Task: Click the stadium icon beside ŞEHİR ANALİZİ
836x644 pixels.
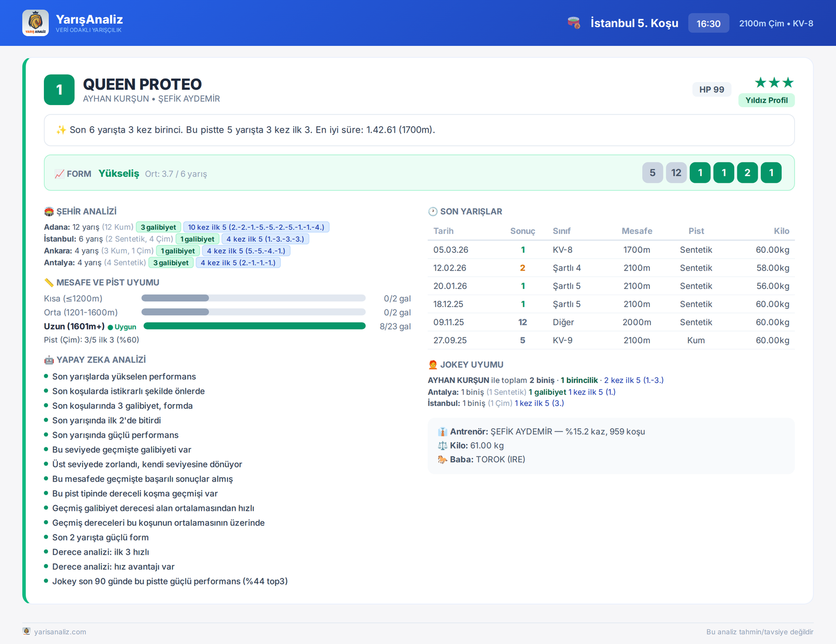Action: pyautogui.click(x=49, y=212)
